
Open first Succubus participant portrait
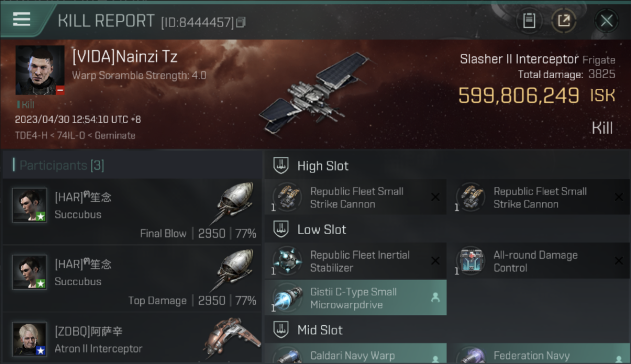[x=30, y=205]
